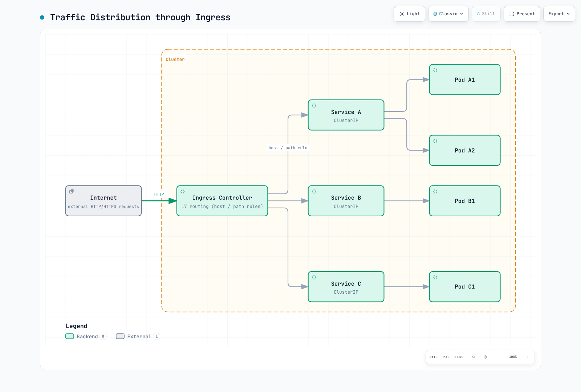Image resolution: width=581 pixels, height=392 pixels.
Task: Select the Ingress Controller node
Action: 222,201
